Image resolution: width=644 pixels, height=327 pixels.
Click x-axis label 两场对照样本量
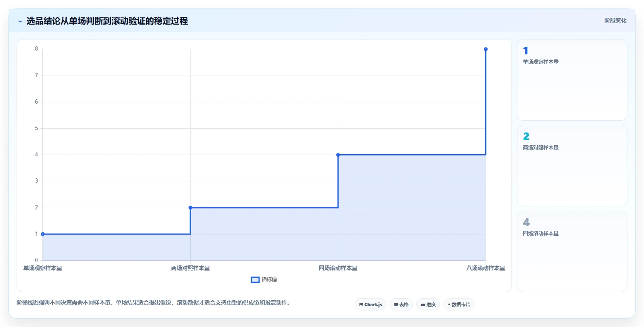(190, 268)
